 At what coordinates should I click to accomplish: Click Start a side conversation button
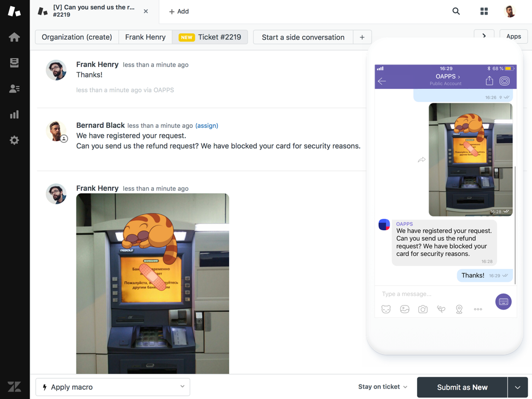(x=303, y=37)
